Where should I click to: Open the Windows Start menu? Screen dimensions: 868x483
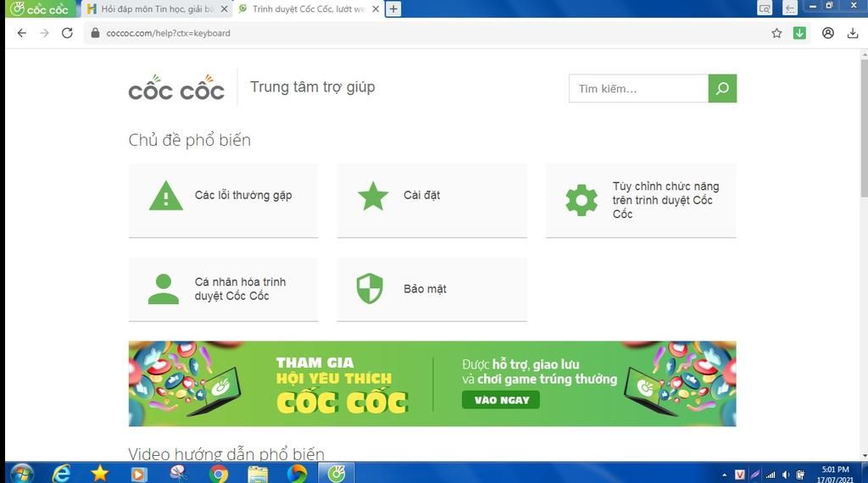coord(21,474)
